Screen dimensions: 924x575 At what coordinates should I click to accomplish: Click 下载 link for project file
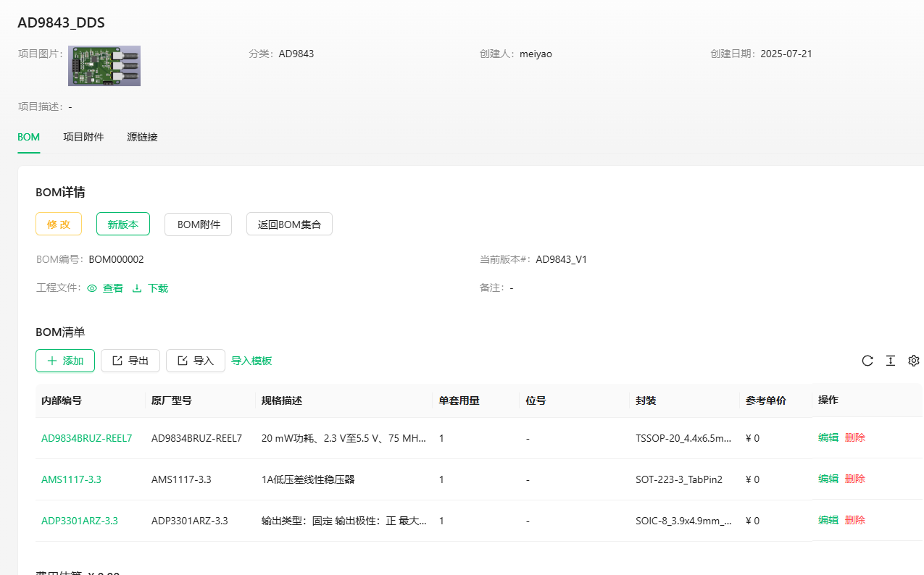[x=158, y=288]
